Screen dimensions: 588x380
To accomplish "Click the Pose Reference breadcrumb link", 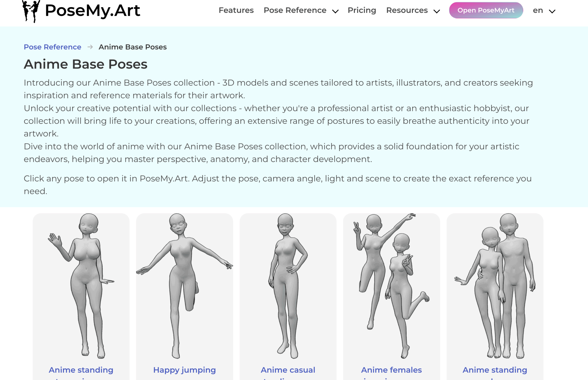I will 52,47.
